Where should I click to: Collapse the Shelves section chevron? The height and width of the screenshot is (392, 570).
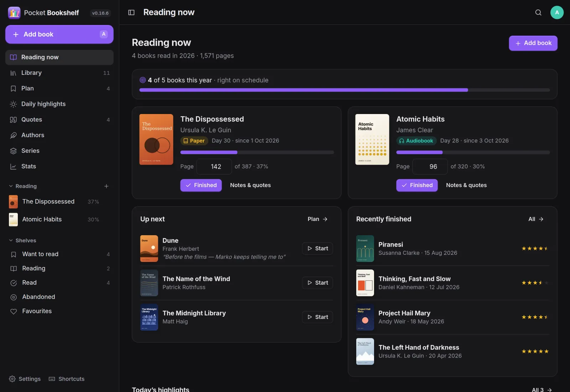coord(11,241)
